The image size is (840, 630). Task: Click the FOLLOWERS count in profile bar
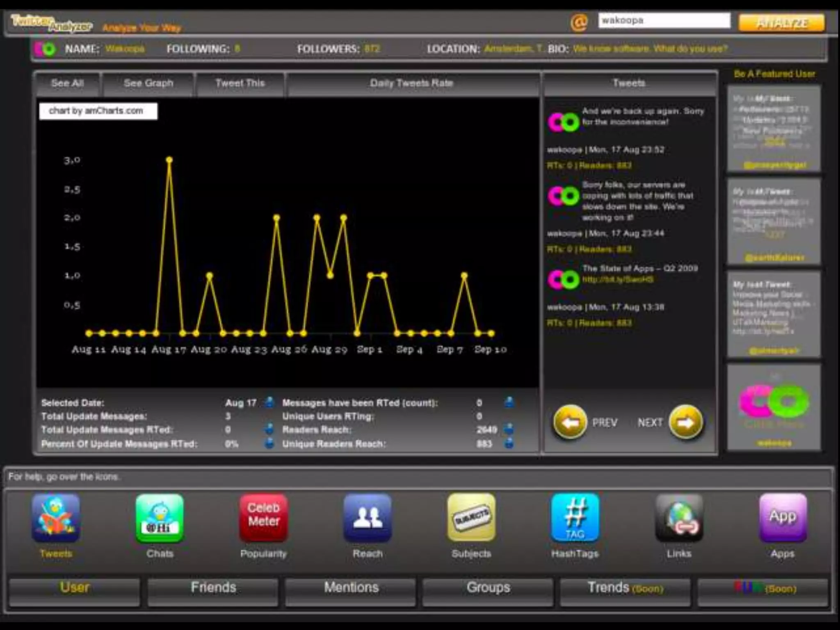click(372, 49)
